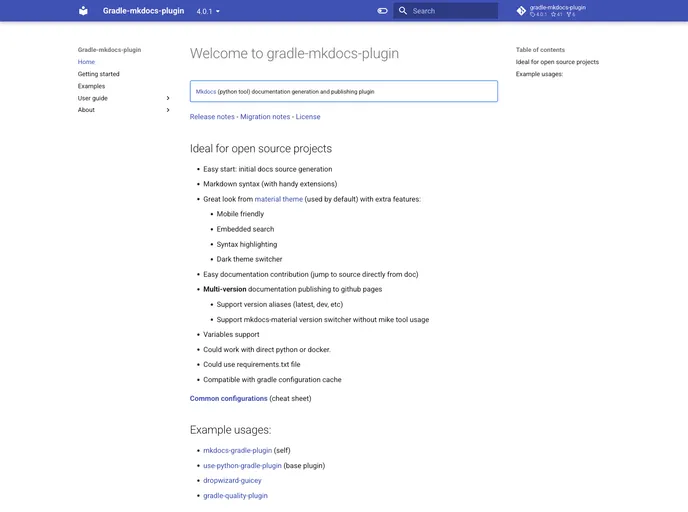Click the Syntax highlighting list item
Screen dimensions: 688x512
click(247, 244)
